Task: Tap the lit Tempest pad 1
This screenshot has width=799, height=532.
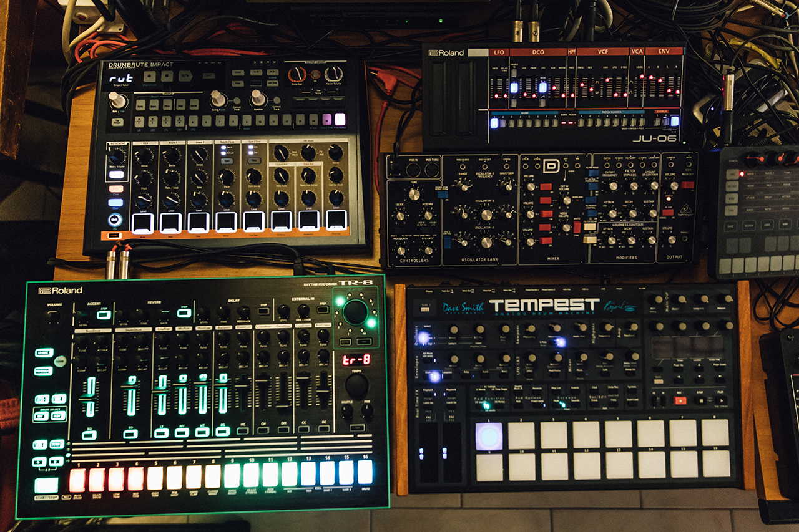Action: point(489,435)
